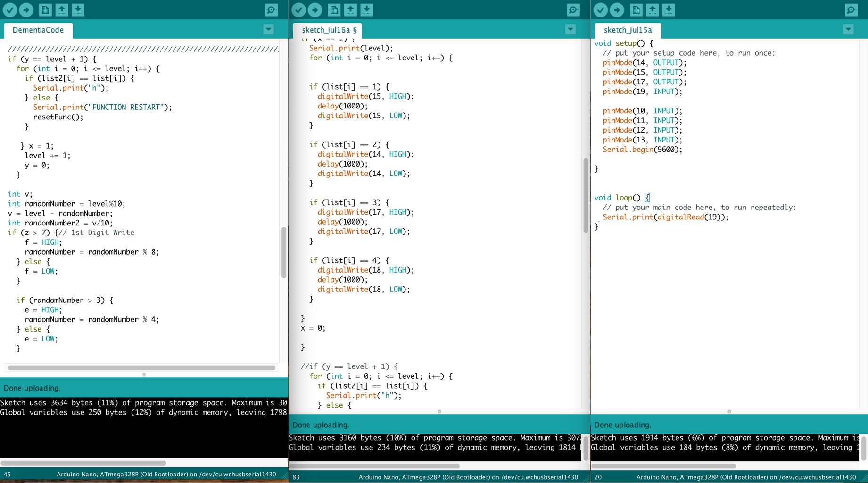Verify the sketch_jul15a code
This screenshot has height=483, width=868.
click(x=600, y=9)
